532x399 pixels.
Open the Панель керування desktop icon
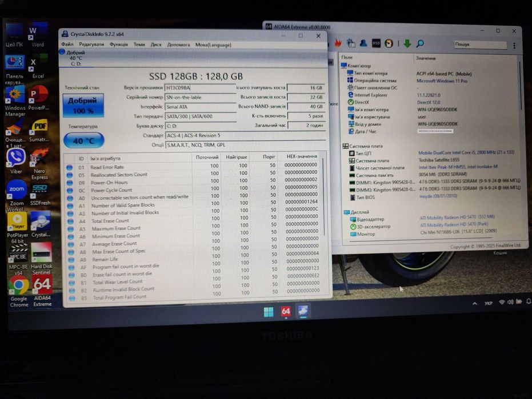coord(15,69)
